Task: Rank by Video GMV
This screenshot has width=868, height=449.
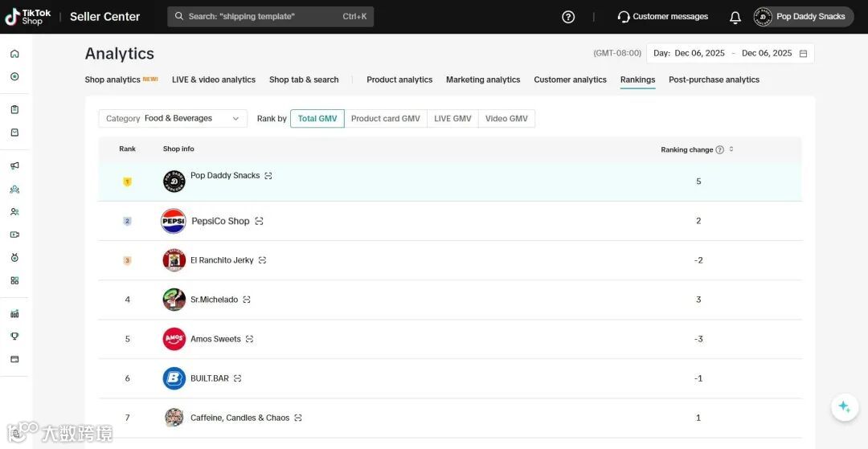Action: [x=506, y=118]
